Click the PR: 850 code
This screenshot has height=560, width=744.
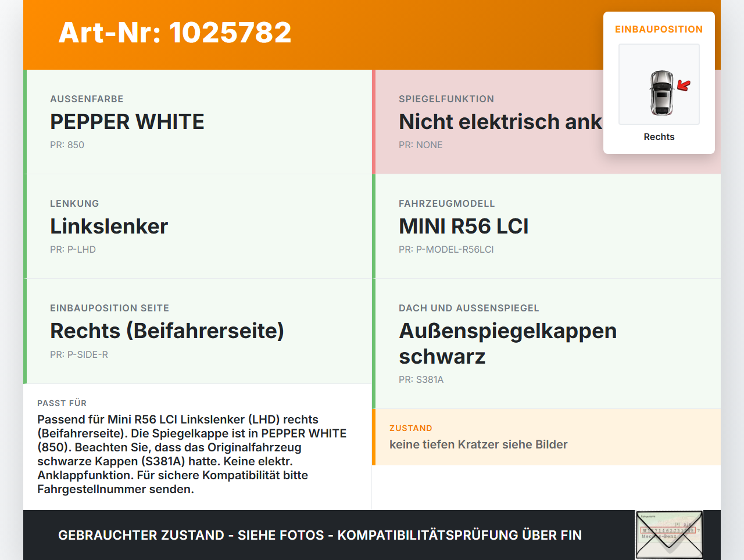coord(67,145)
